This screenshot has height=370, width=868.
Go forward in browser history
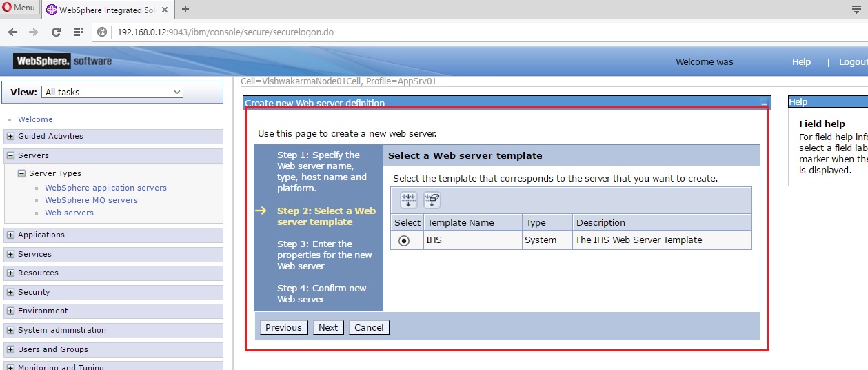pyautogui.click(x=34, y=32)
